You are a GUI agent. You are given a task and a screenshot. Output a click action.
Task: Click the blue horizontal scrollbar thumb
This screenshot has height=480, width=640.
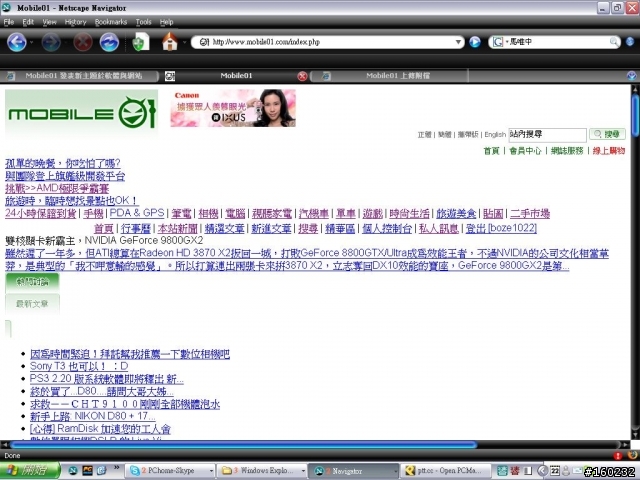pos(243,444)
